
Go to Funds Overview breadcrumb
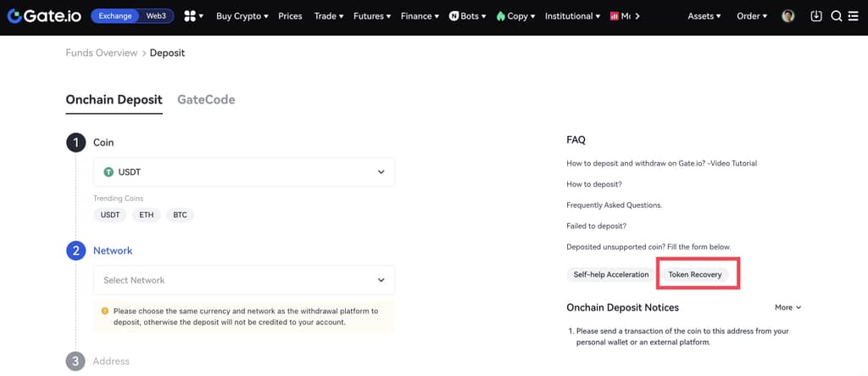point(101,53)
